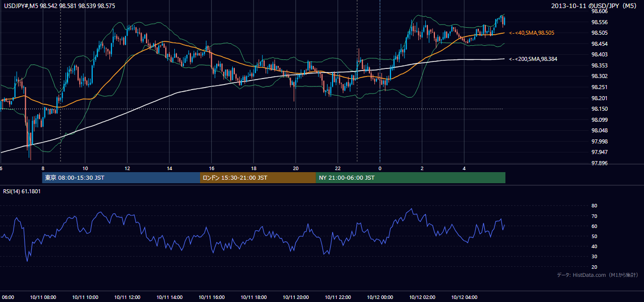Click the 10/11 10:00 time axis label

tap(85, 297)
